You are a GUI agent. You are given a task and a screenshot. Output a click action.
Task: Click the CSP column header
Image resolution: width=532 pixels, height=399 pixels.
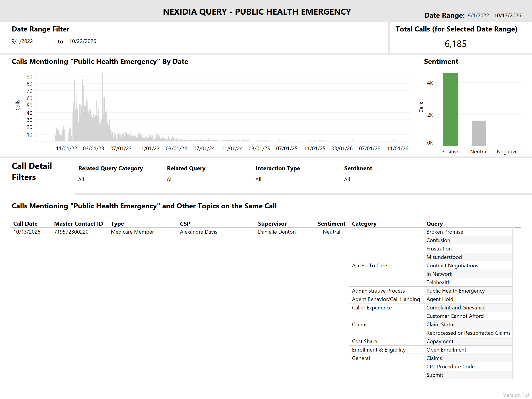[x=185, y=223]
